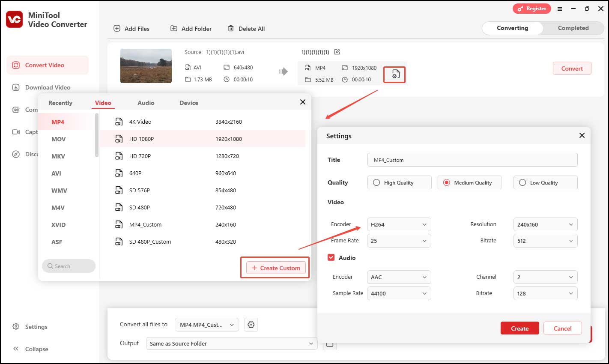The height and width of the screenshot is (364, 609).
Task: Open the Frame Rate 25 dropdown
Action: pyautogui.click(x=399, y=241)
